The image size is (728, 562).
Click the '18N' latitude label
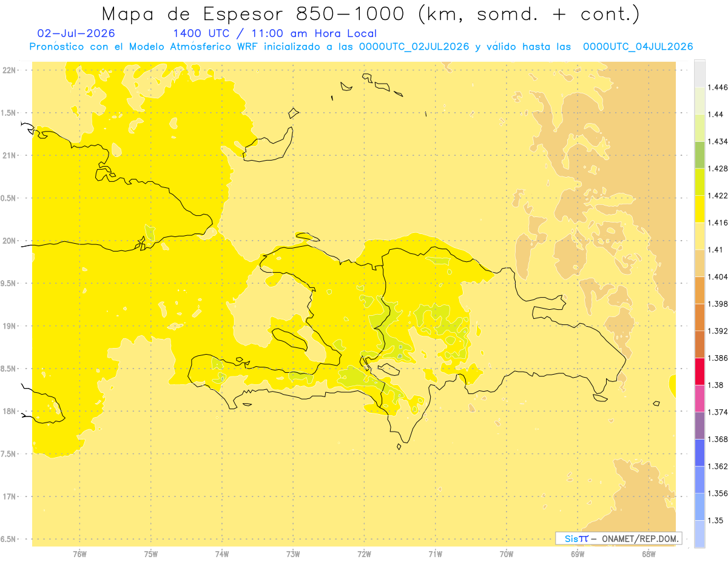coord(10,411)
